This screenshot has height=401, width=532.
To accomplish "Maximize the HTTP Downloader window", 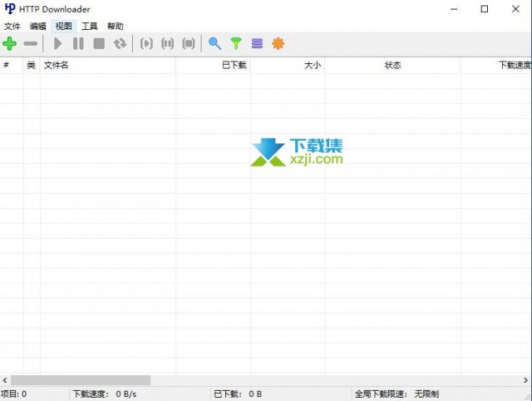I will point(485,9).
